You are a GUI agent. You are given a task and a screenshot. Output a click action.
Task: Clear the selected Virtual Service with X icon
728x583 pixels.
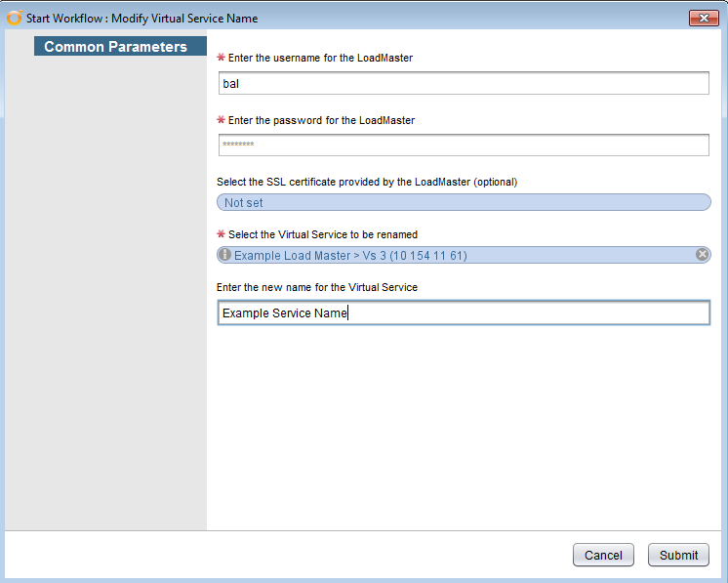click(702, 255)
